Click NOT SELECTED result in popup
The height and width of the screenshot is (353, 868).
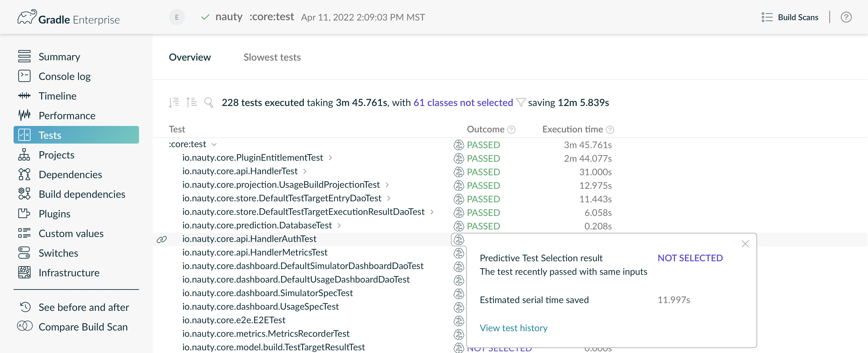coord(690,258)
